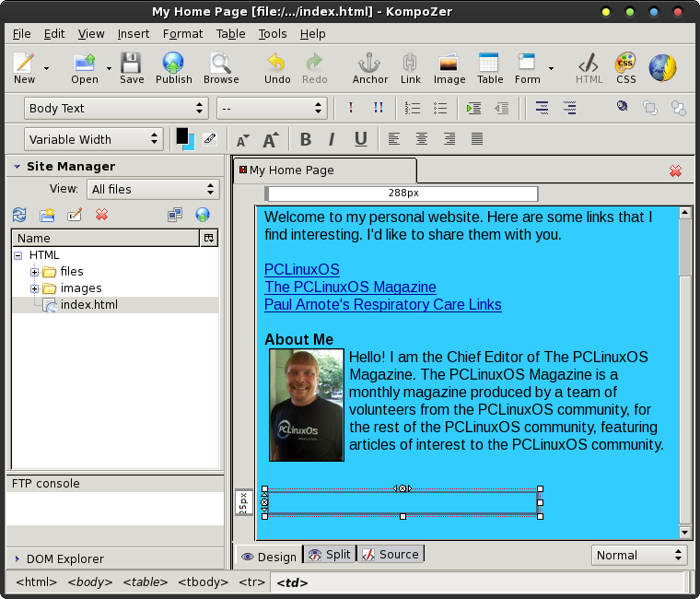Select the <body> tag in status bar

[89, 582]
